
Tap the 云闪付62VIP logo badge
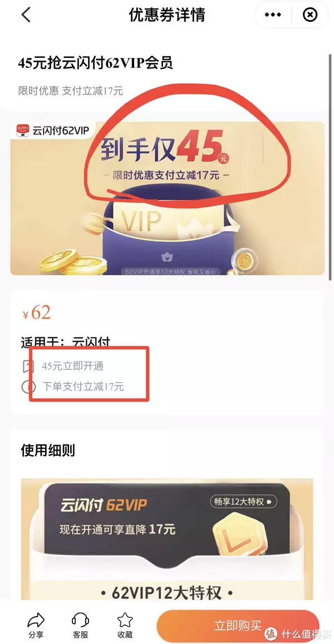click(x=52, y=131)
